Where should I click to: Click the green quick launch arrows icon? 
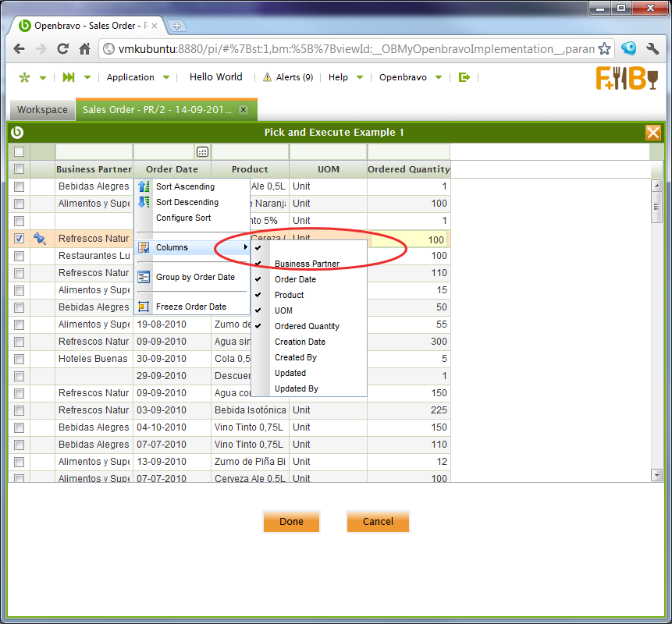point(69,77)
